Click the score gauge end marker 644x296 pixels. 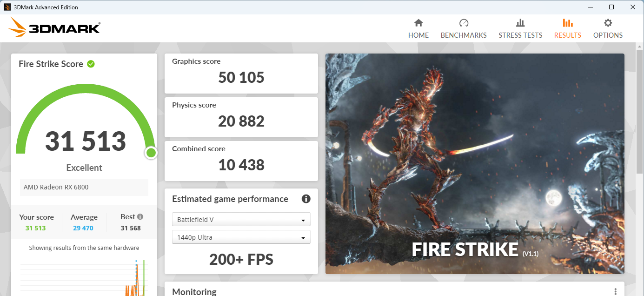click(x=151, y=152)
